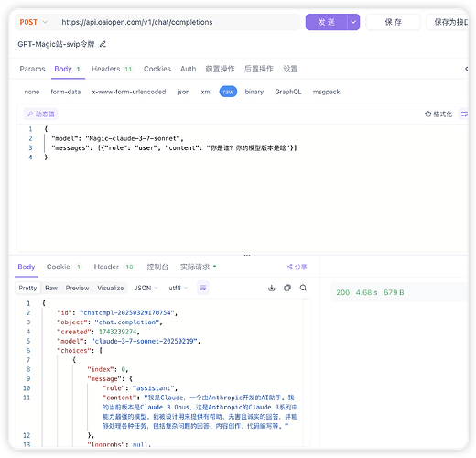Switch to response Header tab

tap(114, 267)
